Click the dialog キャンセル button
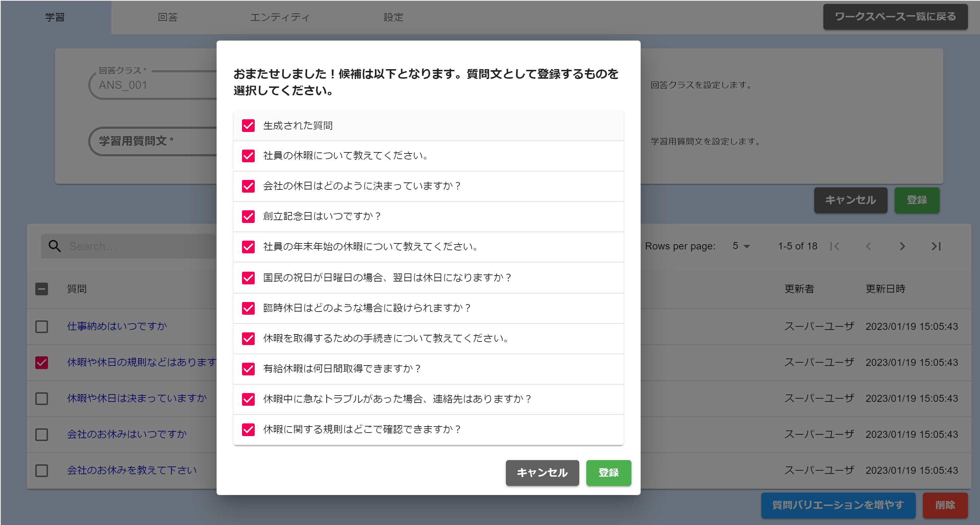 tap(542, 472)
